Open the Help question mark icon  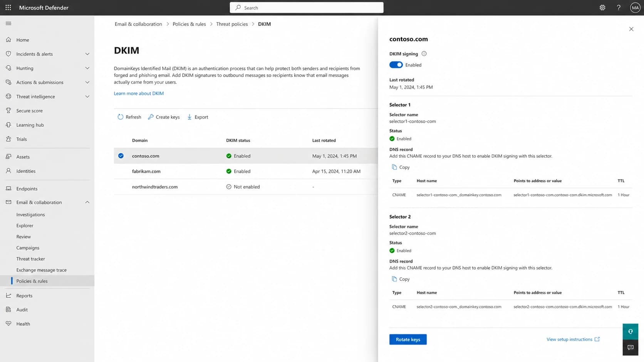coord(619,7)
